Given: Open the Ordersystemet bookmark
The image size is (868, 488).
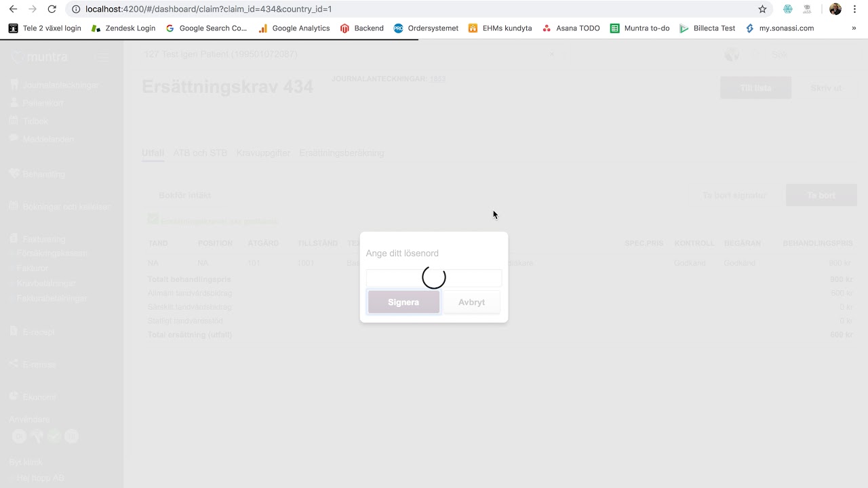Looking at the screenshot, I should [427, 28].
